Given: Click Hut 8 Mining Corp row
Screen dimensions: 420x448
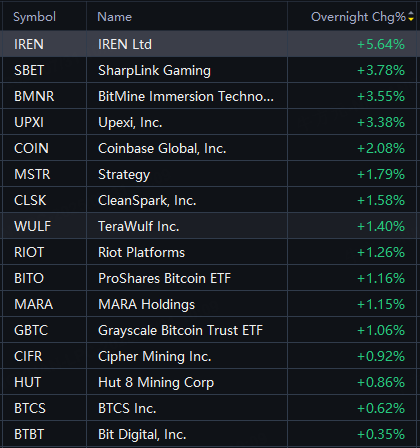Looking at the screenshot, I should coord(210,382).
